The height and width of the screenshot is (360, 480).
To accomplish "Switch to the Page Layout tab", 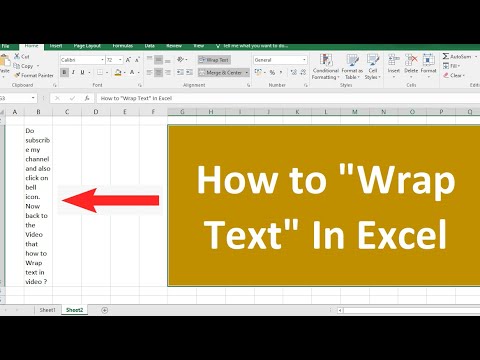I will click(87, 46).
